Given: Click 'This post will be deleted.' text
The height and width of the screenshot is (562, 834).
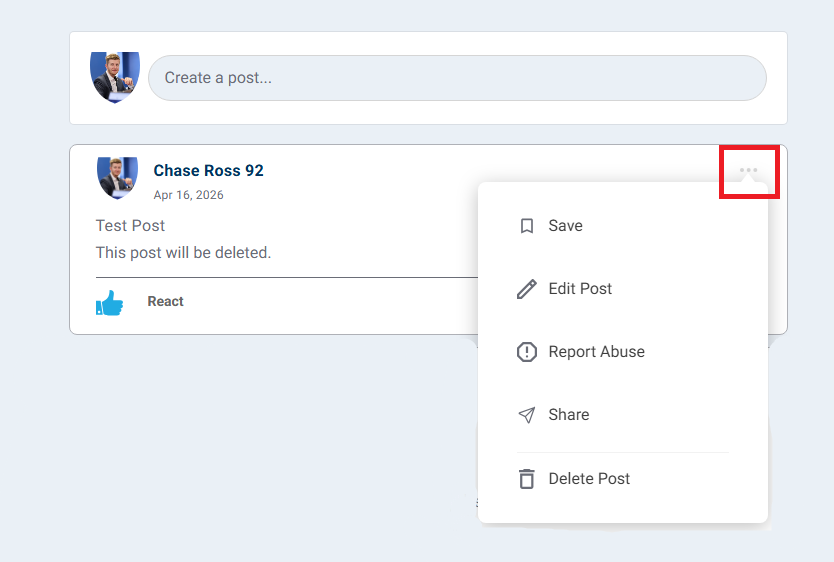Looking at the screenshot, I should pos(184,253).
